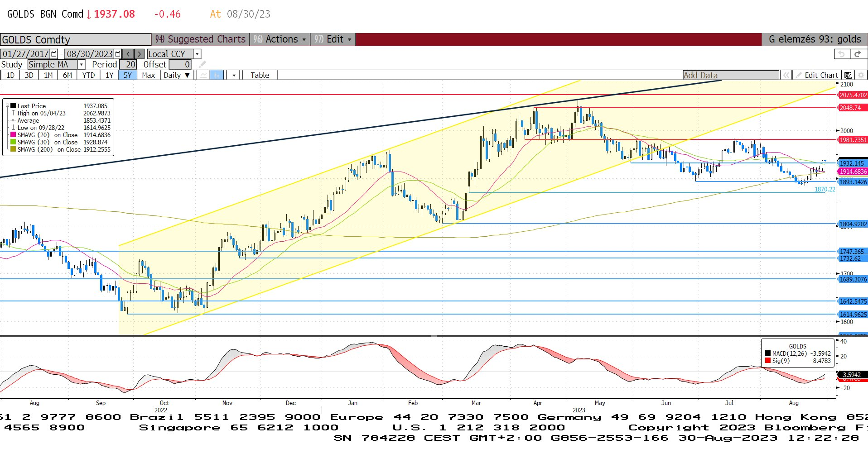The width and height of the screenshot is (868, 463).
Task: Switch to line chart type icon
Action: [203, 75]
